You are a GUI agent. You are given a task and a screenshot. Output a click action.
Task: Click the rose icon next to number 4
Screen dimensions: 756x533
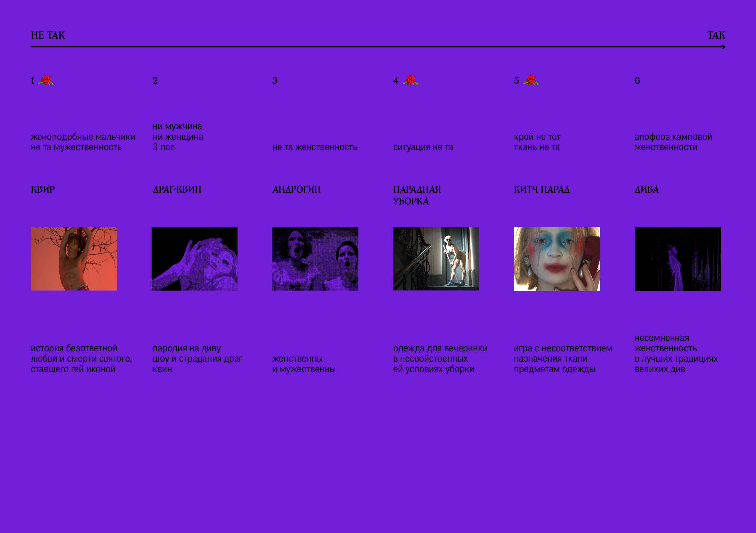click(x=410, y=80)
